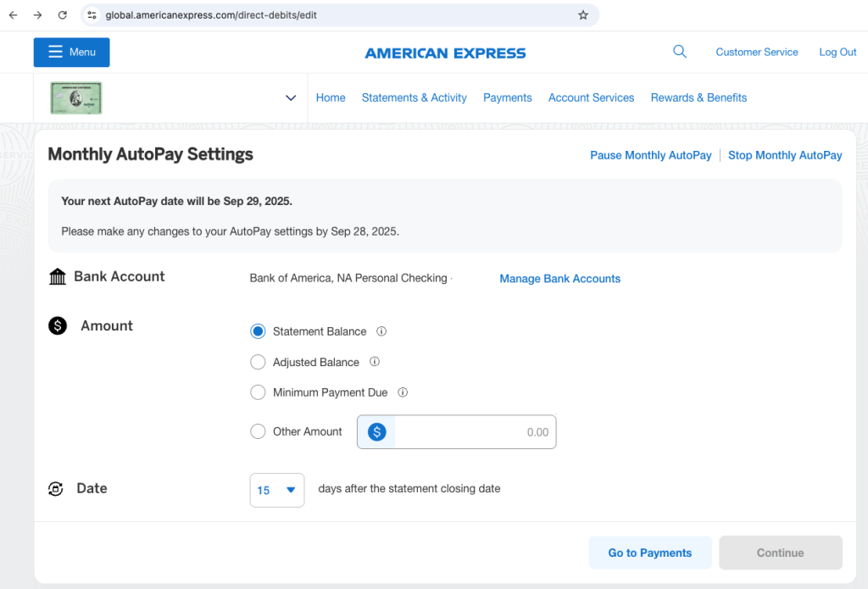868x589 pixels.
Task: Open the days-after-closing dropdown showing 15
Action: click(x=277, y=490)
